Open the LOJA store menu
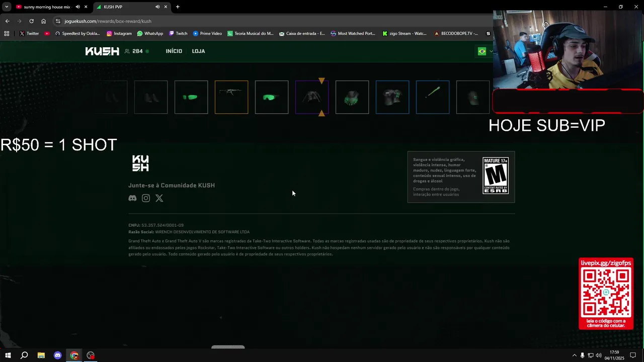This screenshot has height=362, width=644. (x=198, y=51)
